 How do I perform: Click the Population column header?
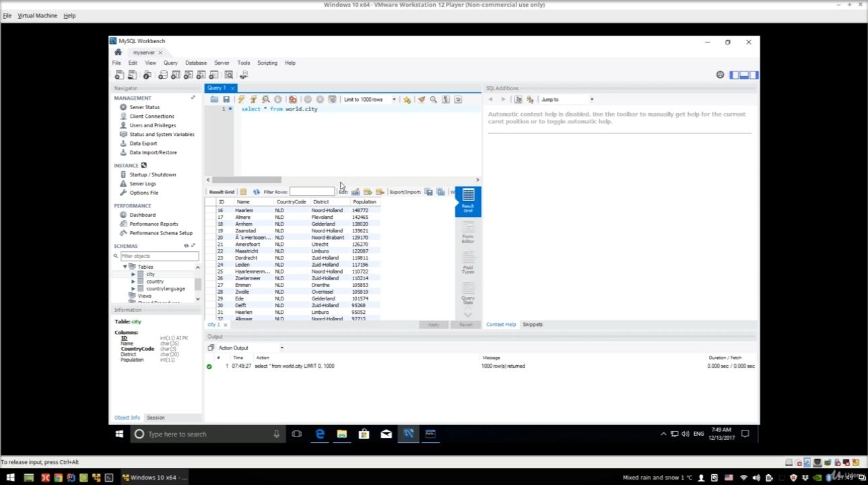tap(364, 202)
